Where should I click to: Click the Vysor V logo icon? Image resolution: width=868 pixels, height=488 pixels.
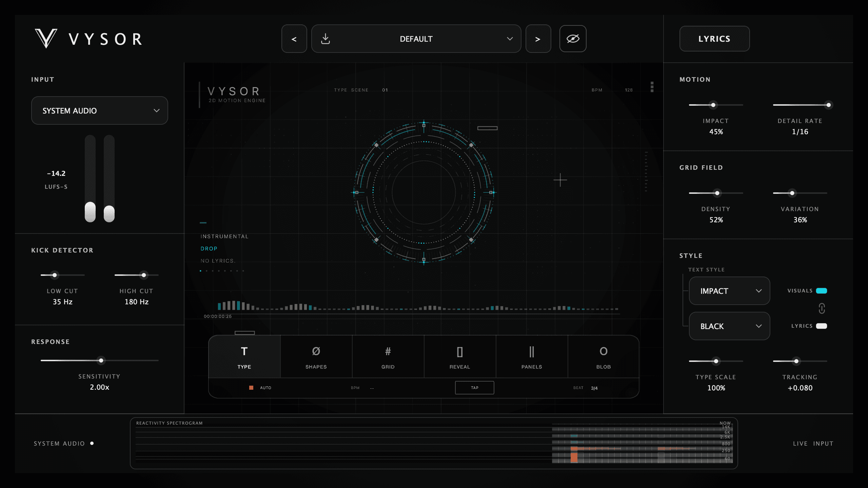coord(46,38)
